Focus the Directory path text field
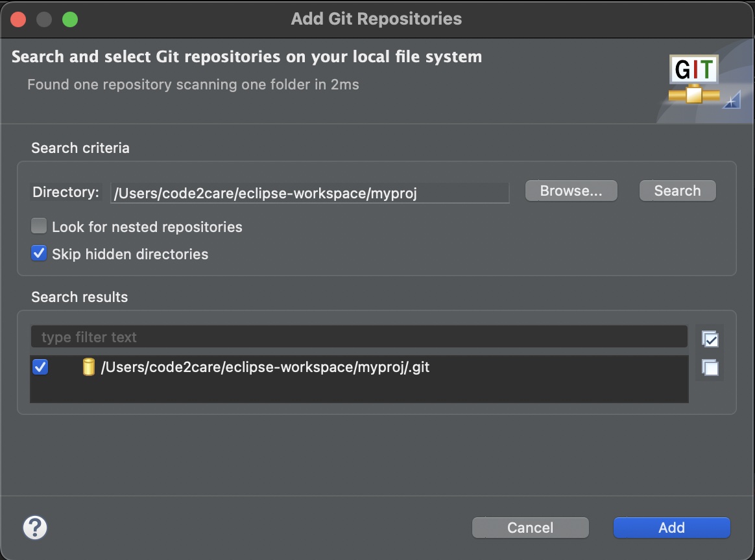 point(309,192)
